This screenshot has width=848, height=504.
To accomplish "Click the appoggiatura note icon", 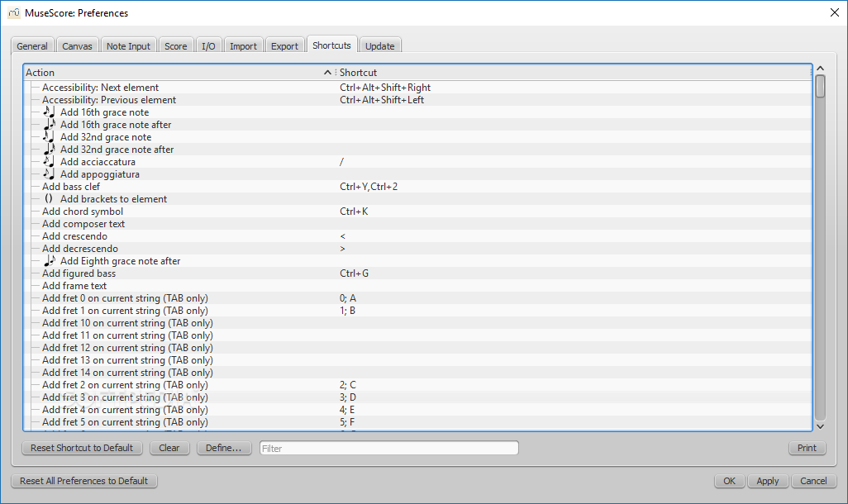I will (x=49, y=174).
